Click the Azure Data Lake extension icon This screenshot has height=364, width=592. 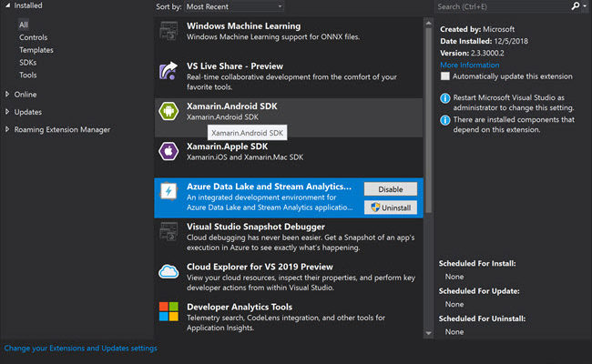click(x=168, y=191)
